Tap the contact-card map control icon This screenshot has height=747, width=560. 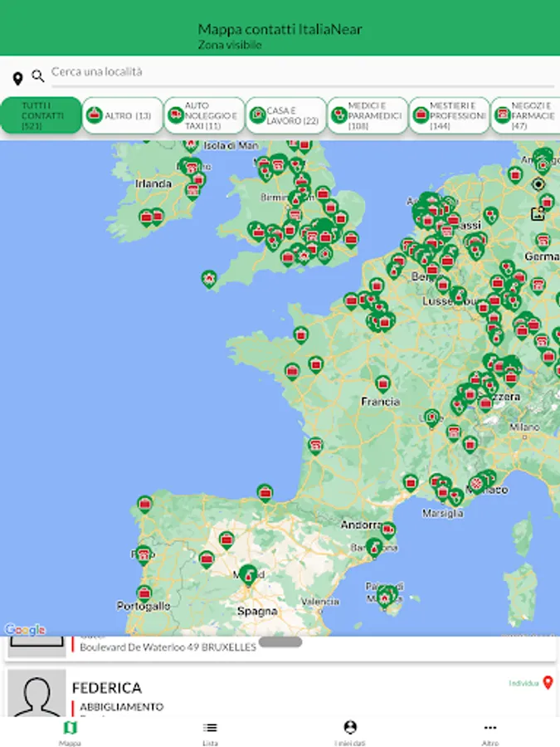(x=538, y=214)
